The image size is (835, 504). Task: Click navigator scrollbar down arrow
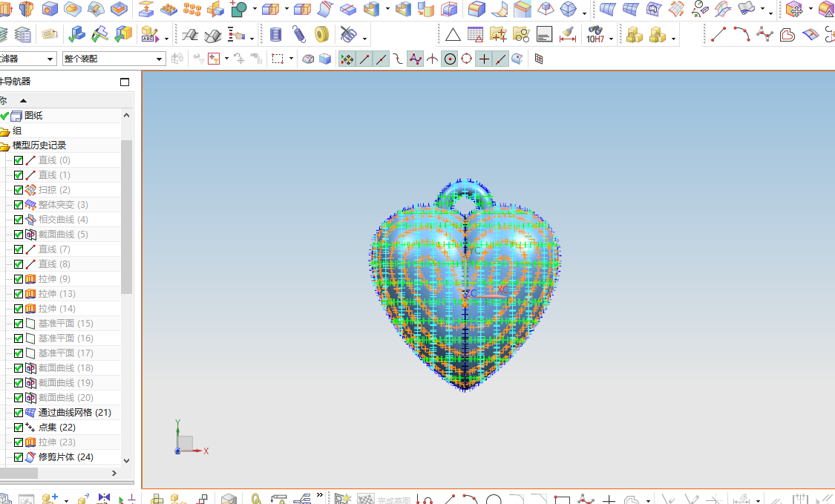coord(126,461)
